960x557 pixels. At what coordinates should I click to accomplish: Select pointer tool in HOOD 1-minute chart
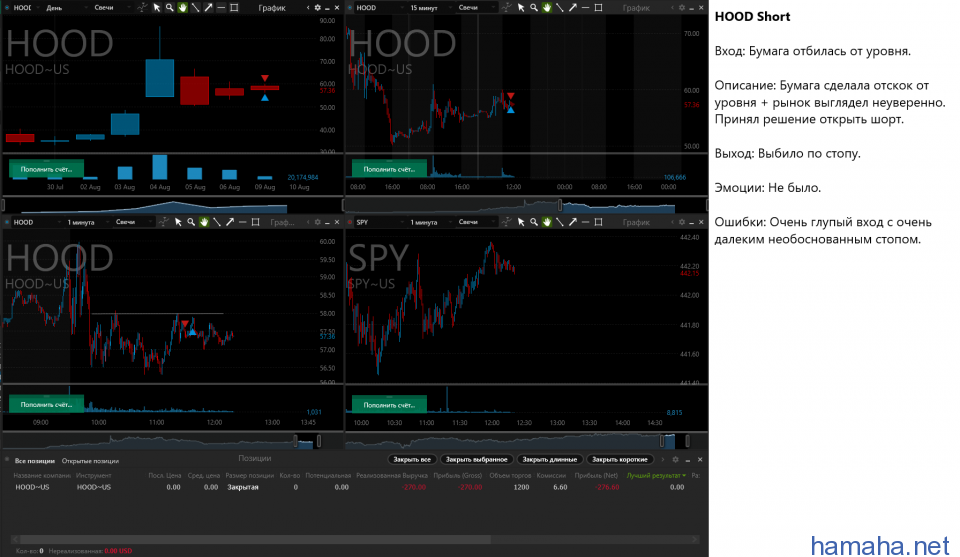178,222
